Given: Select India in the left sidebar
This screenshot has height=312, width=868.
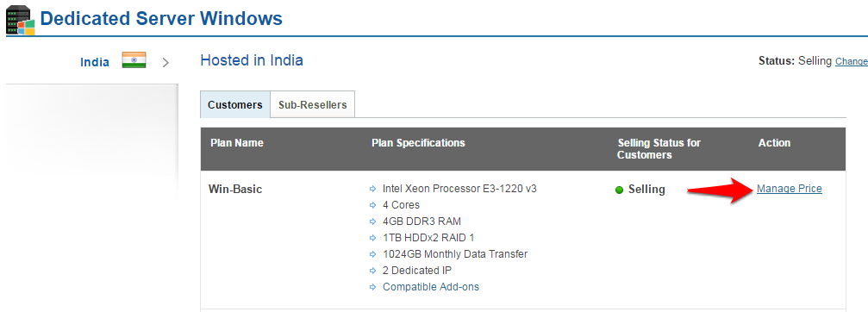Looking at the screenshot, I should 95,62.
